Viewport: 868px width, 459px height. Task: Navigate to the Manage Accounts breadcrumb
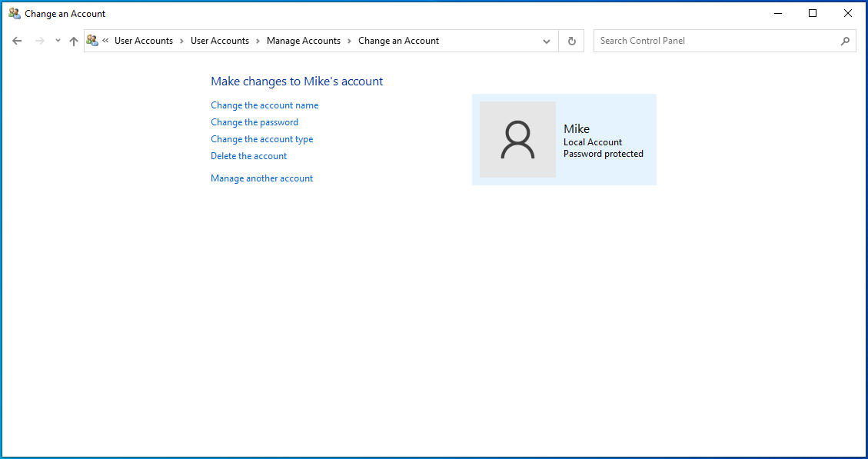coord(303,41)
